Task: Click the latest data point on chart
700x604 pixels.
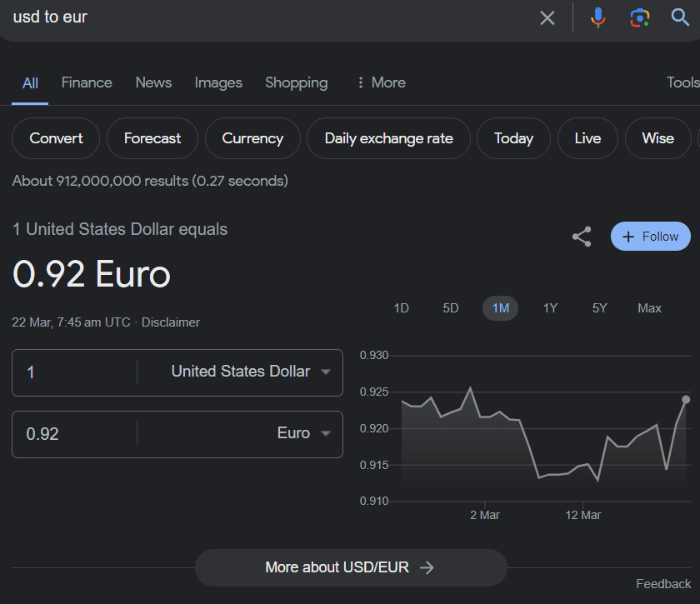Action: click(686, 399)
